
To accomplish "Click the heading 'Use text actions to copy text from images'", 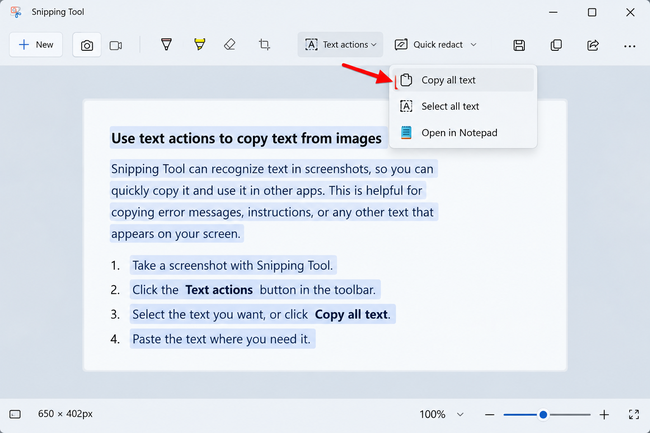I will pos(248,138).
